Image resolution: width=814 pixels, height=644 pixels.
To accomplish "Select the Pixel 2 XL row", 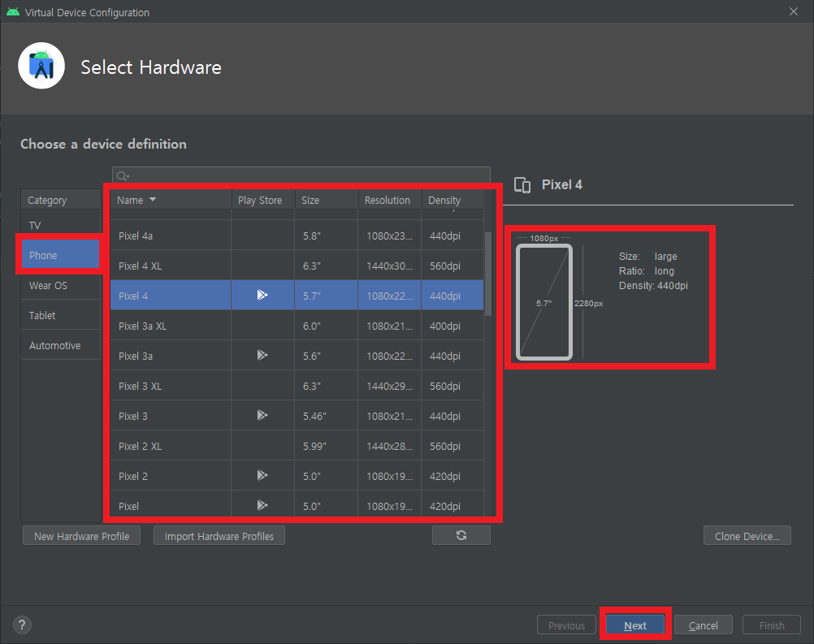I will point(297,446).
